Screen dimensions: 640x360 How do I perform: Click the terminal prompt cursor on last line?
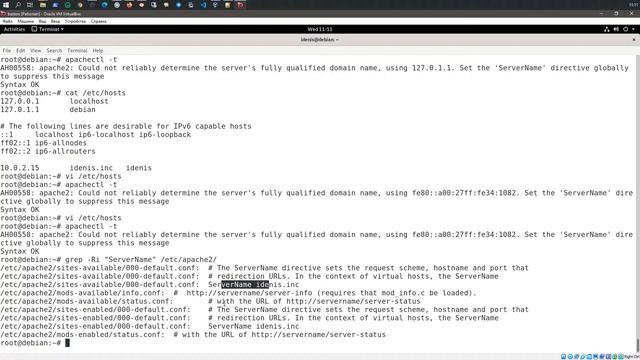(x=67, y=343)
